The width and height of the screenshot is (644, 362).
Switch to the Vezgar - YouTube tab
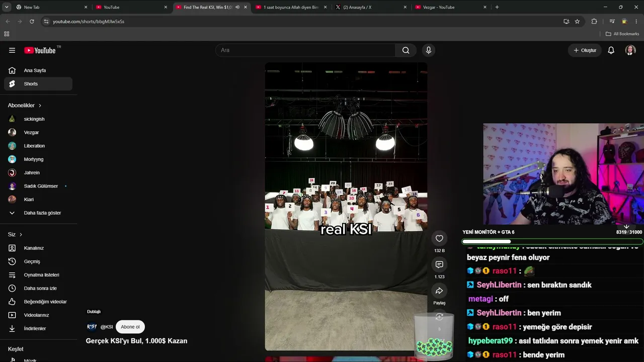pos(451,7)
